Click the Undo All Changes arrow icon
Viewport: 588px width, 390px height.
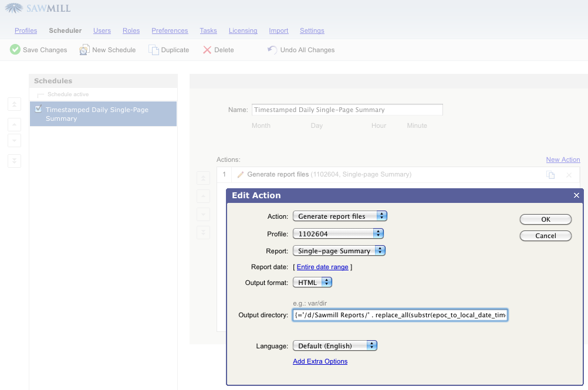coord(272,50)
